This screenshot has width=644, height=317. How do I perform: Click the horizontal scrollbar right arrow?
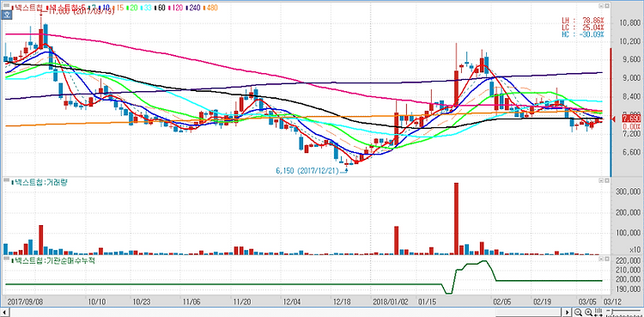tap(568, 312)
